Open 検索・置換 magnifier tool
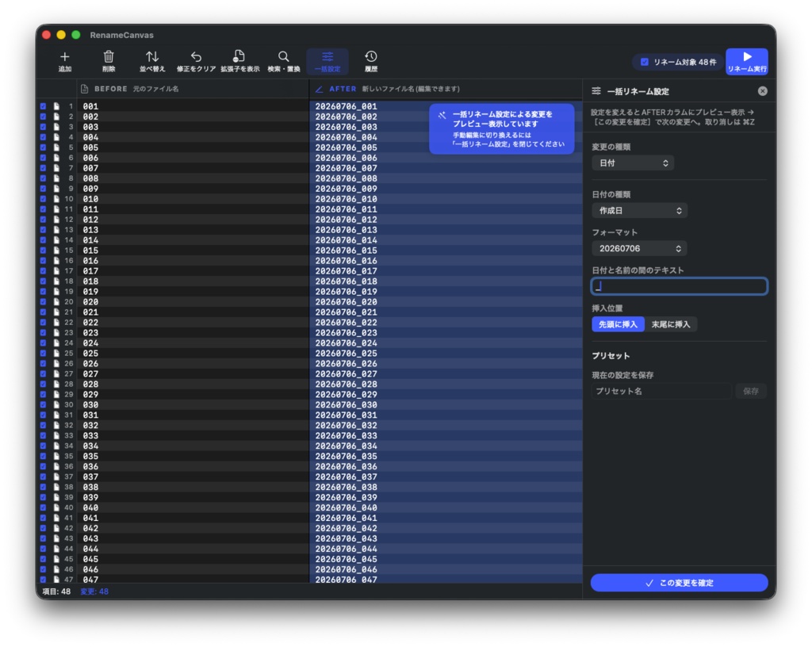Image resolution: width=812 pixels, height=647 pixels. pos(283,56)
